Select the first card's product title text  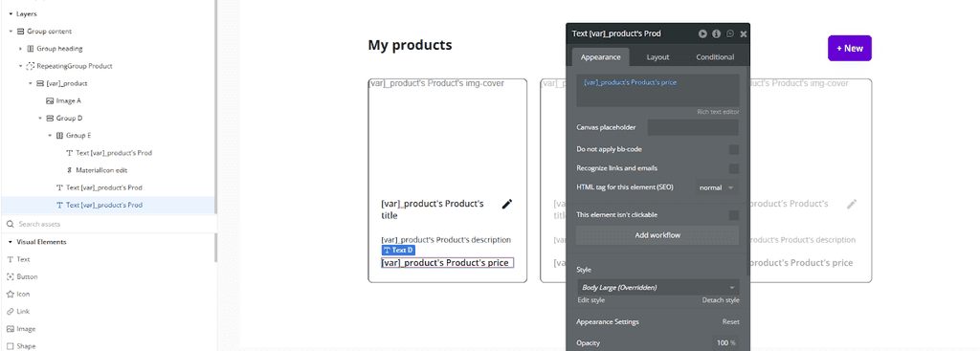[433, 209]
